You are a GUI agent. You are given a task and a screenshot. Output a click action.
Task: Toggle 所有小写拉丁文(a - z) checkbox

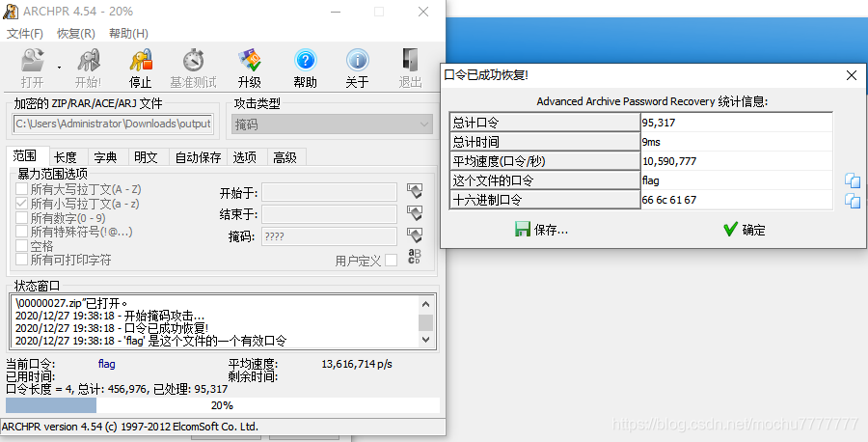click(x=21, y=204)
